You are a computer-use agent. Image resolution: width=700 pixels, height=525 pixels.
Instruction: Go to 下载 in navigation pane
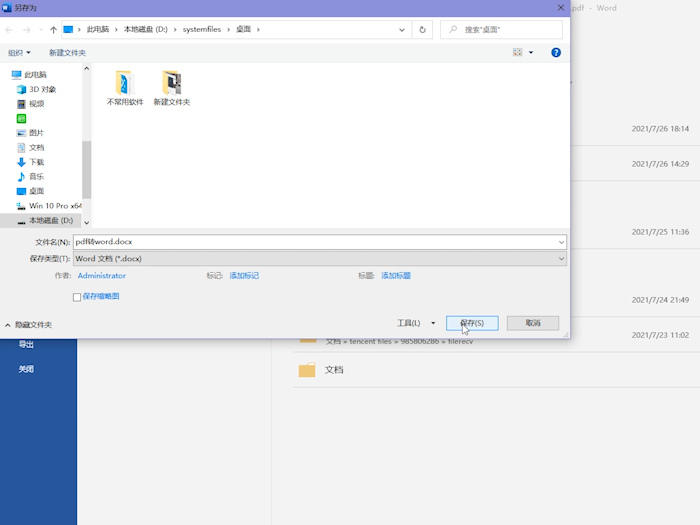pyautogui.click(x=36, y=162)
